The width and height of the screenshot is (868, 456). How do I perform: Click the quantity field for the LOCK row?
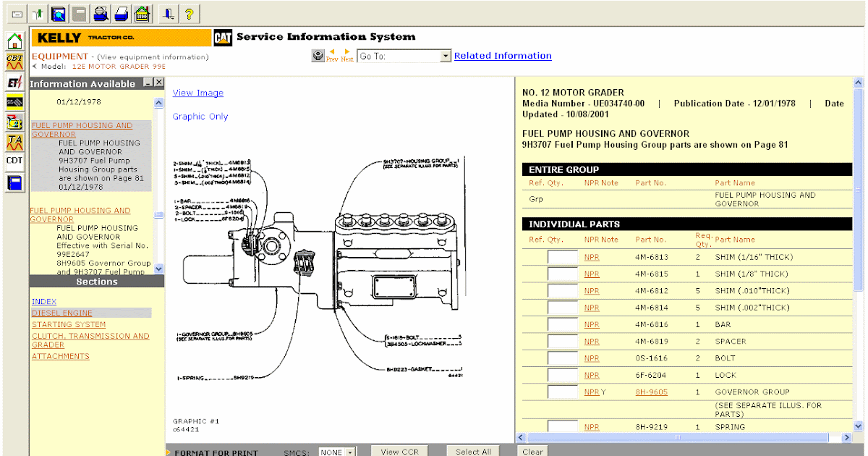click(562, 375)
